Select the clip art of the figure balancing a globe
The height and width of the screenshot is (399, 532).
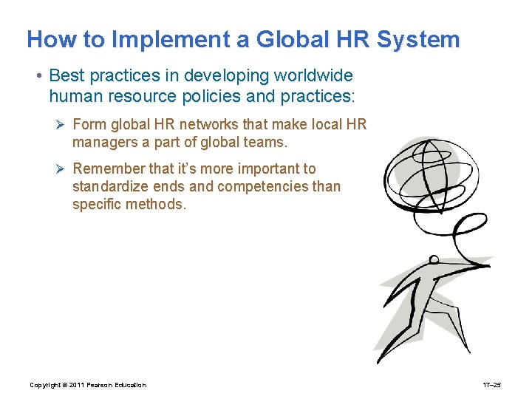click(434, 250)
